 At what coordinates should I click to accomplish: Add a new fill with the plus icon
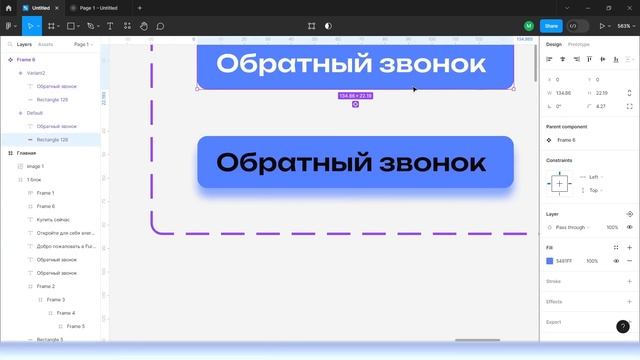point(629,248)
